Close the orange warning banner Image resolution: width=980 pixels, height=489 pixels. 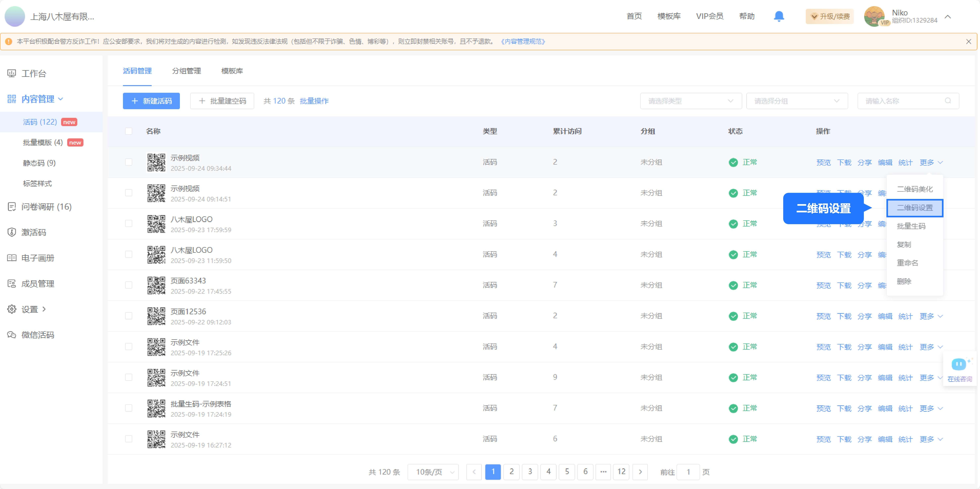(968, 41)
